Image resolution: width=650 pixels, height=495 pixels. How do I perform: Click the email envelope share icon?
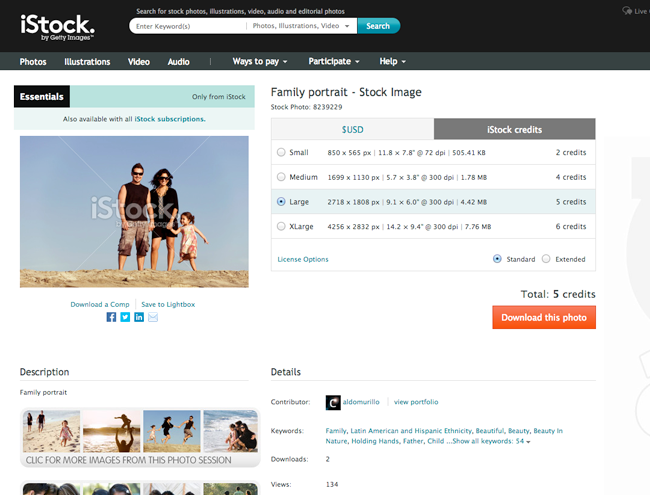pyautogui.click(x=153, y=317)
